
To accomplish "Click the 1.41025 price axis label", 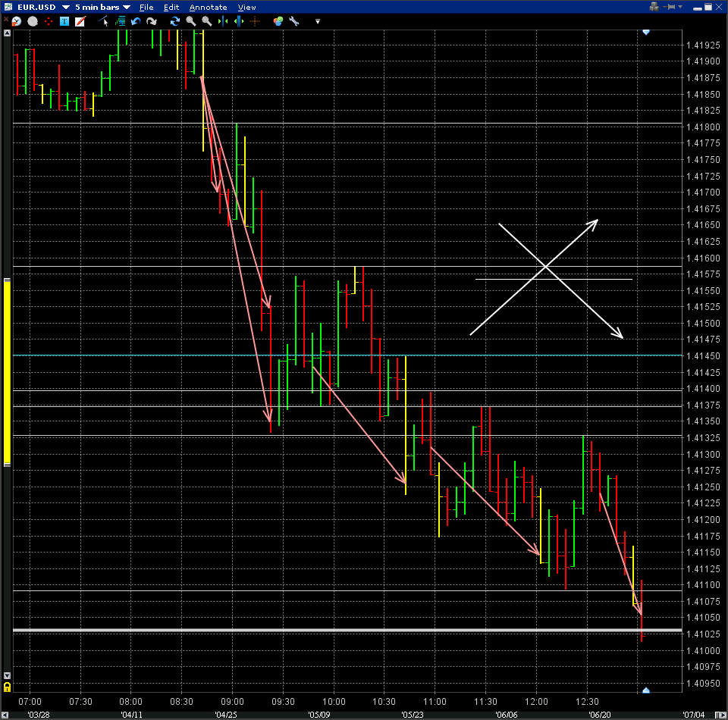I will (x=704, y=634).
